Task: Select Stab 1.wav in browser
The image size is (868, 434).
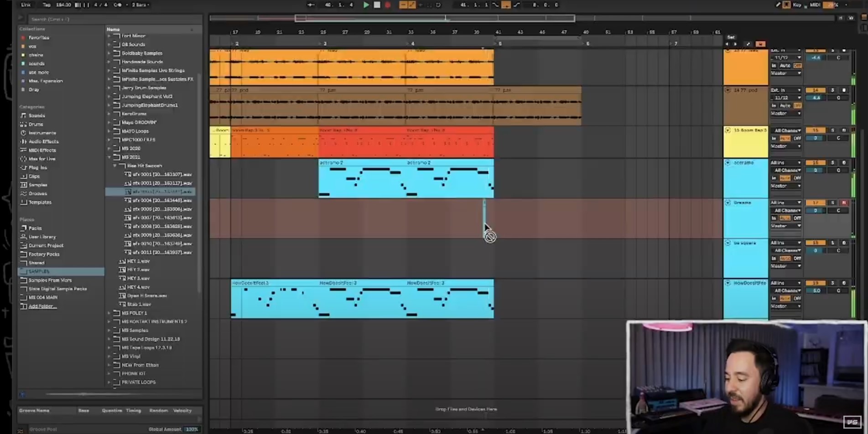Action: point(139,305)
